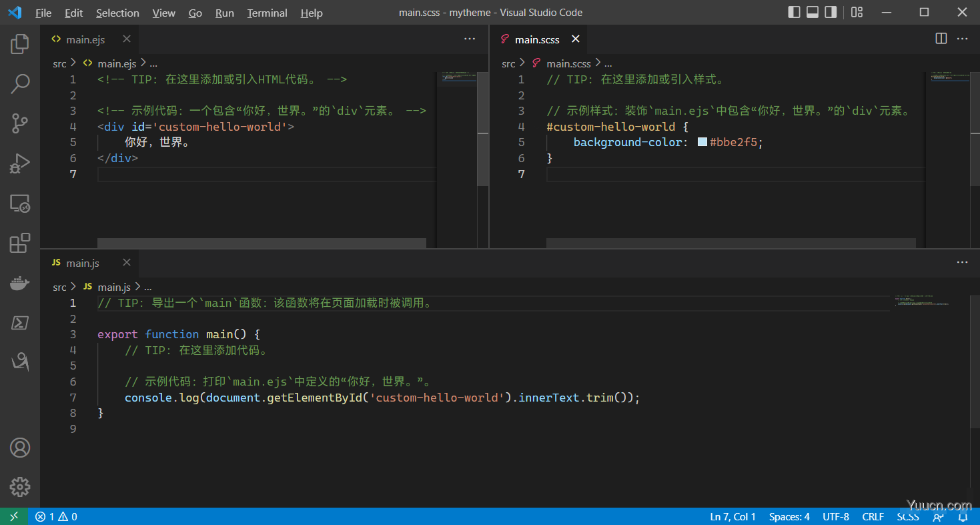Open the Remote Explorer view

coord(20,203)
